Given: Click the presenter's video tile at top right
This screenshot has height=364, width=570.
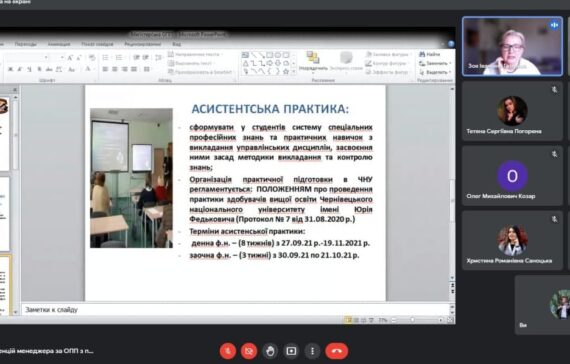Looking at the screenshot, I should [x=512, y=47].
